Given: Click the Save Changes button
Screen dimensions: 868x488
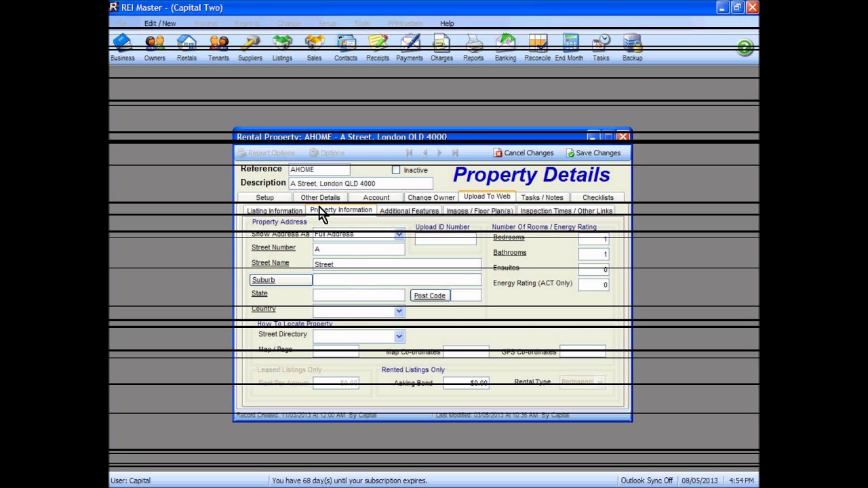Looking at the screenshot, I should [x=593, y=153].
